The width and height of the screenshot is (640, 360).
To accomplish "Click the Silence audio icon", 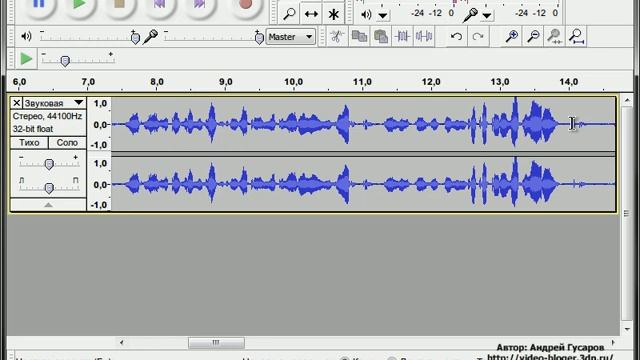I will pyautogui.click(x=424, y=36).
